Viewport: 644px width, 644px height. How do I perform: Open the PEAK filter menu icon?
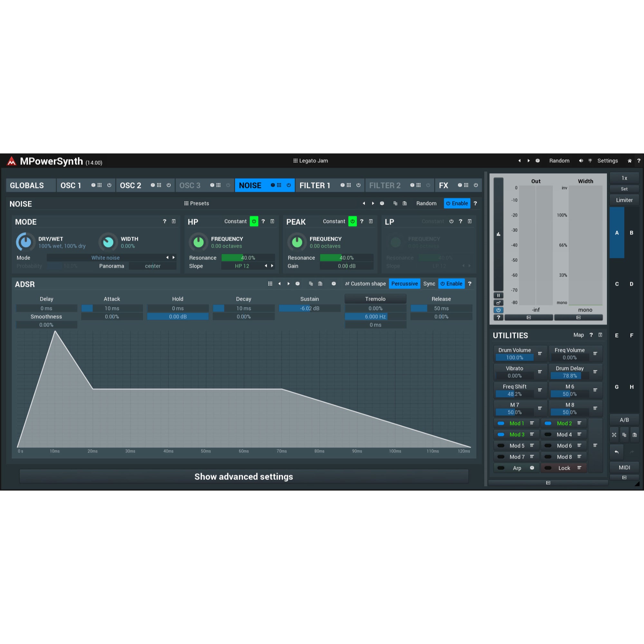371,221
